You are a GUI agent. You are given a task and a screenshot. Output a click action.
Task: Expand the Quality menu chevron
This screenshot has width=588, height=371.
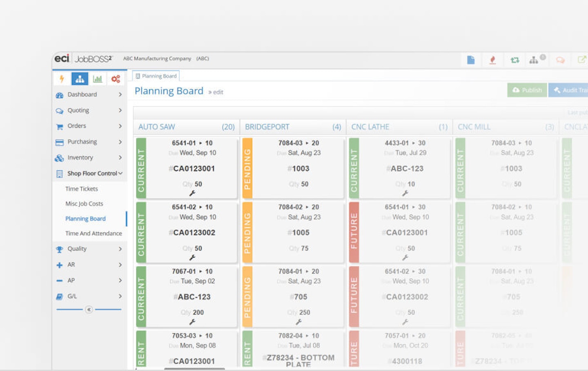120,248
